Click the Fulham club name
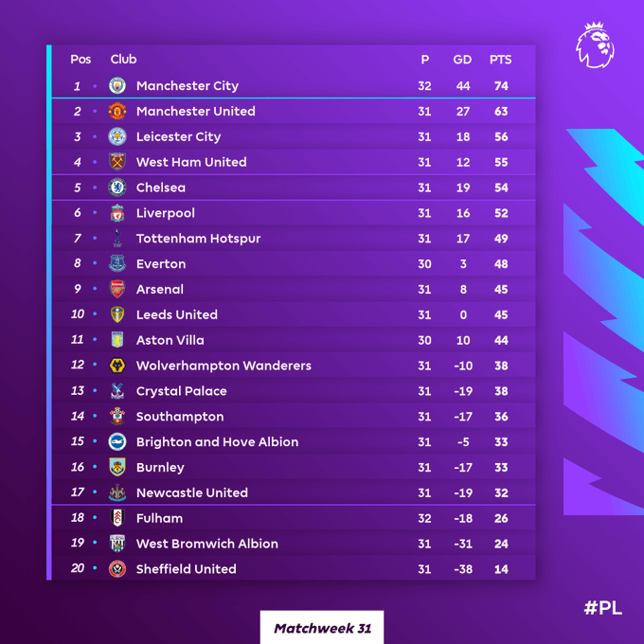This screenshot has height=644, width=644. click(x=159, y=518)
